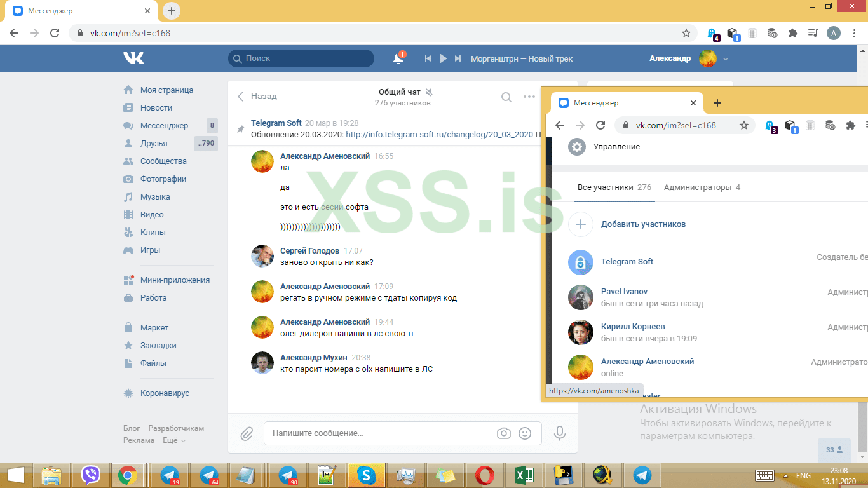Open Работа from the sidebar

click(x=153, y=298)
